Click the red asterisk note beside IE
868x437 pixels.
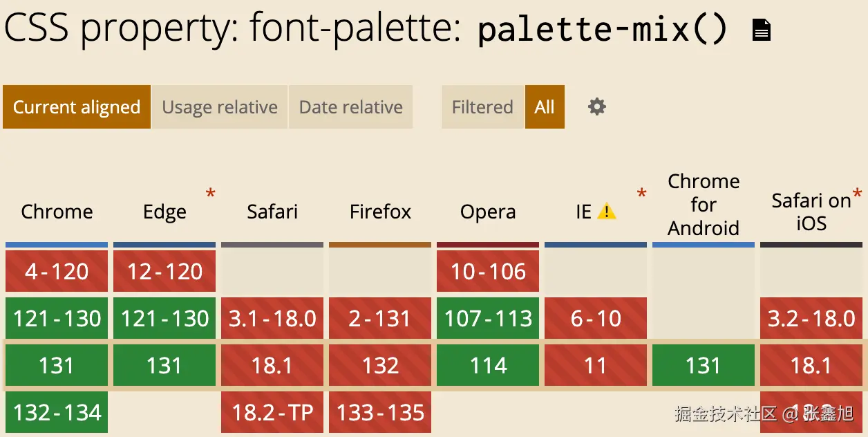point(641,194)
